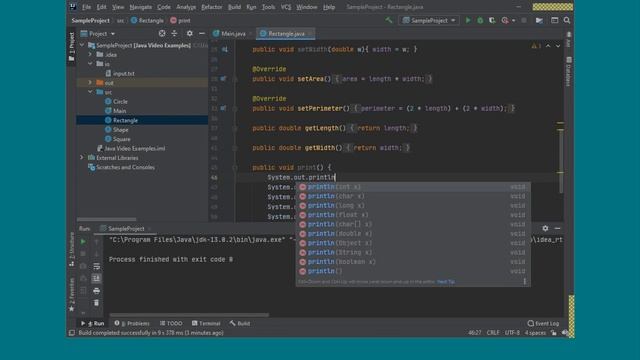Image resolution: width=640 pixels, height=360 pixels.
Task: Open coverage run options dropdown arrow
Action: pyautogui.click(x=513, y=20)
